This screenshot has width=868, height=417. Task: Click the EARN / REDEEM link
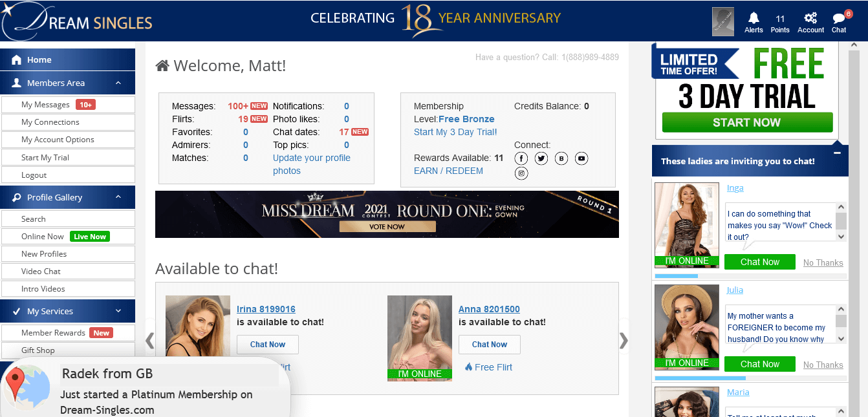tap(448, 171)
